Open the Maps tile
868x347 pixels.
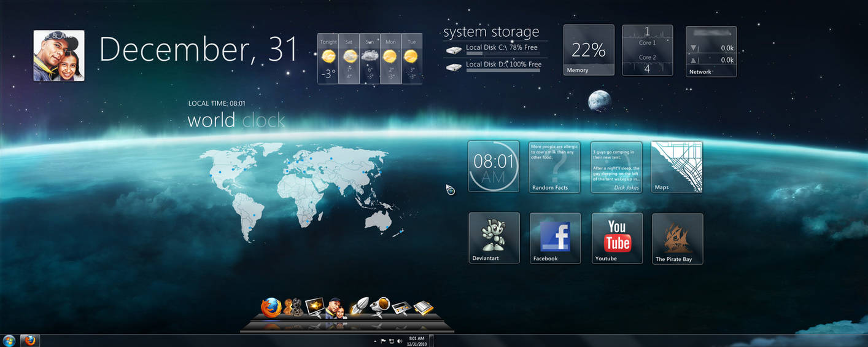pos(676,167)
